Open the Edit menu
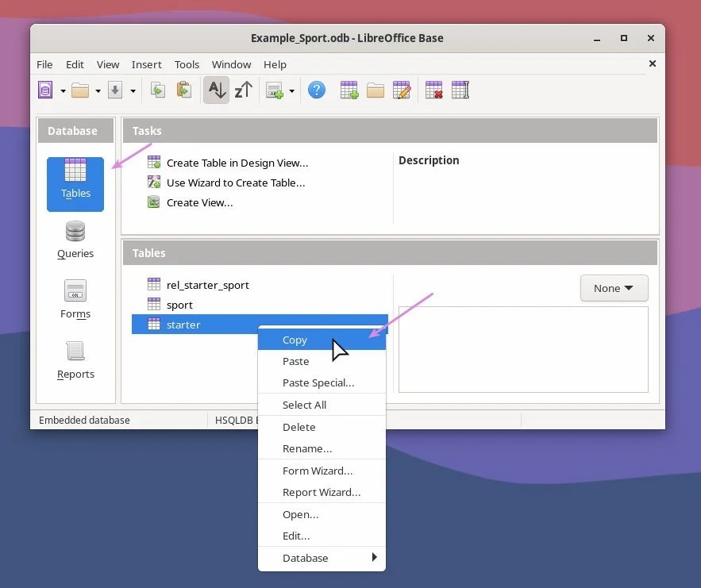This screenshot has height=588, width=701. tap(75, 64)
